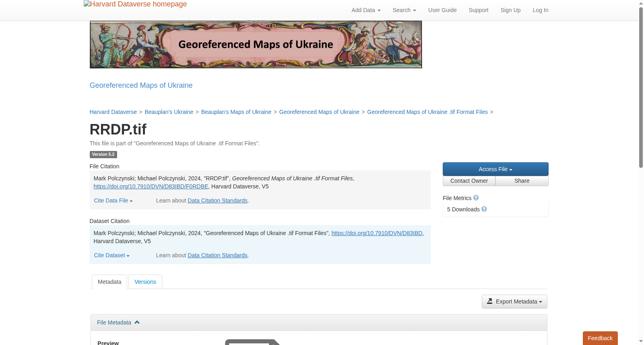
Task: Expand the Export Metadata dropdown
Action: click(514, 302)
